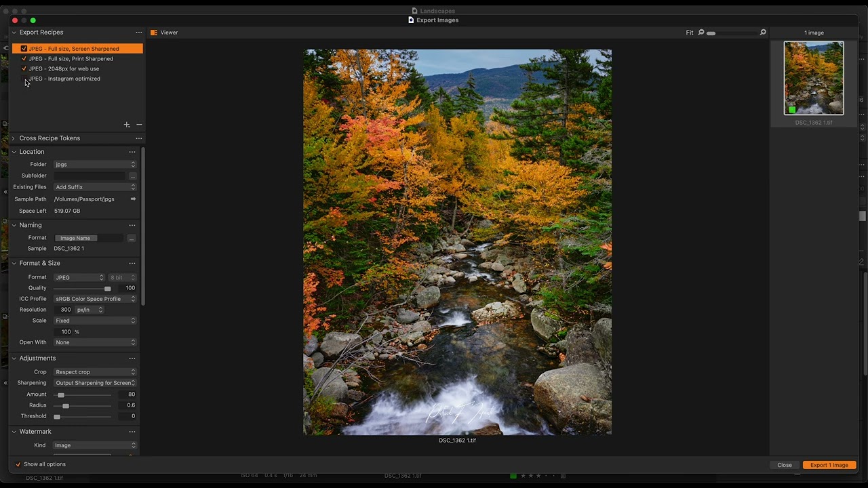868x488 pixels.
Task: Click Quality value field 100
Action: (126, 288)
